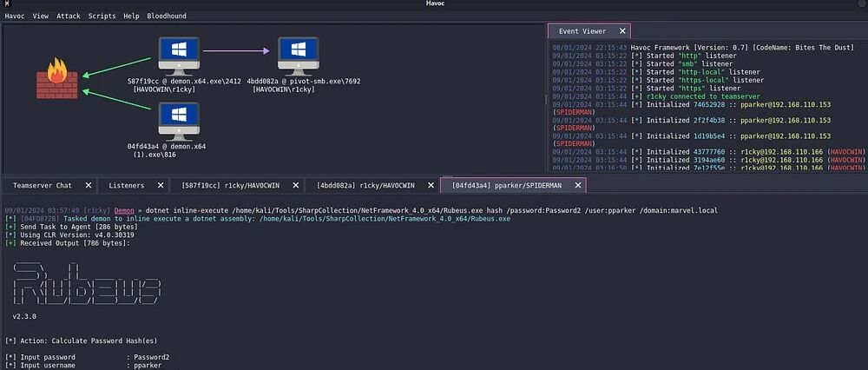Click the Tasked demon to inline execute line
The width and height of the screenshot is (868, 370).
[x=258, y=219]
